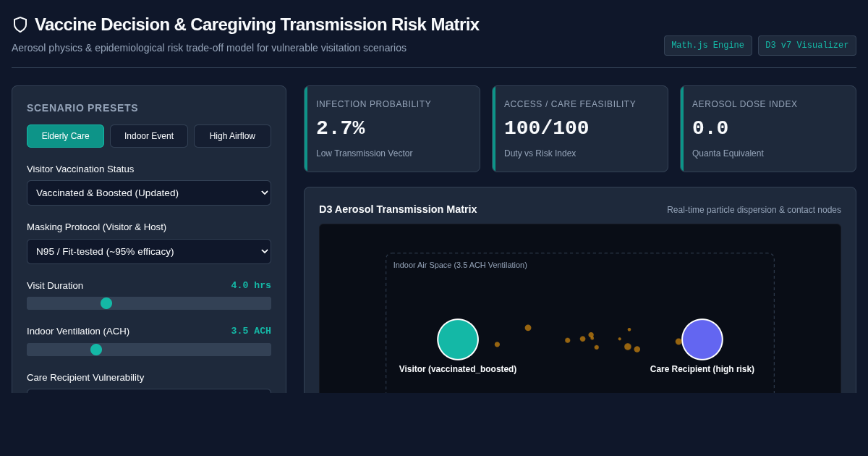Click the Scenario Presets heading

82,108
